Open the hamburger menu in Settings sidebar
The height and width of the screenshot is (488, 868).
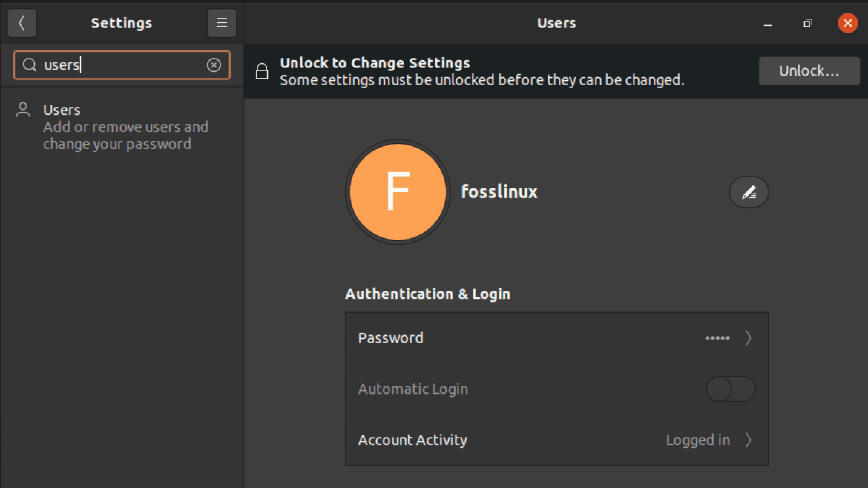[x=221, y=23]
